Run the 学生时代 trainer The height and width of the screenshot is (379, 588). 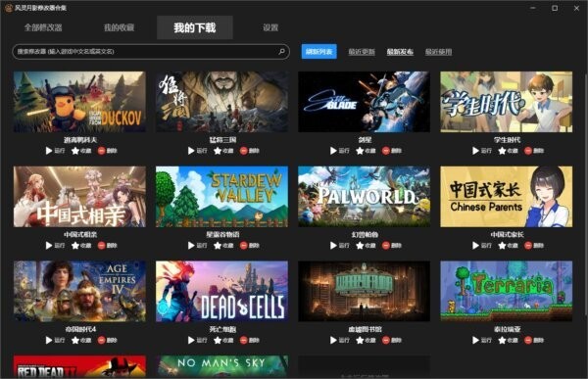tap(482, 151)
